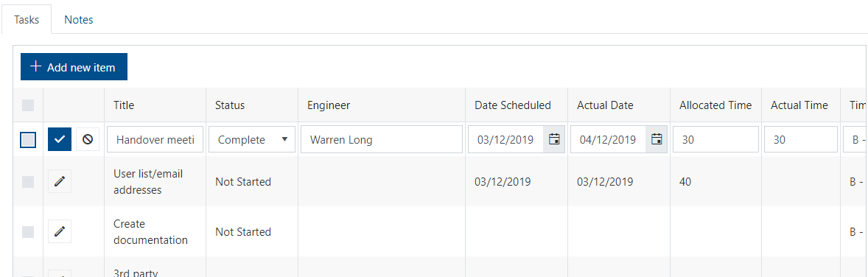
Task: Open the Actual Date calendar picker
Action: [657, 140]
